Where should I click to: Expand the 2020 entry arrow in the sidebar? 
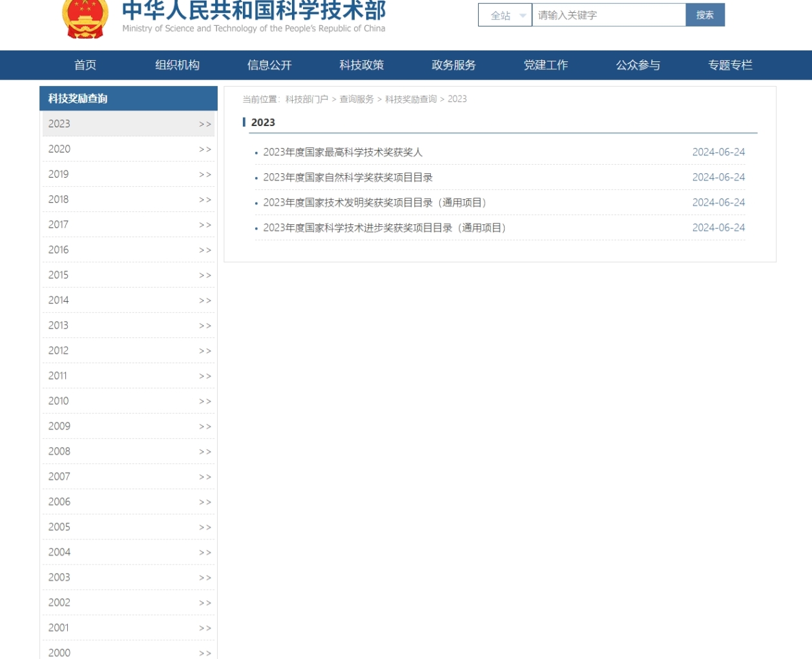(205, 149)
